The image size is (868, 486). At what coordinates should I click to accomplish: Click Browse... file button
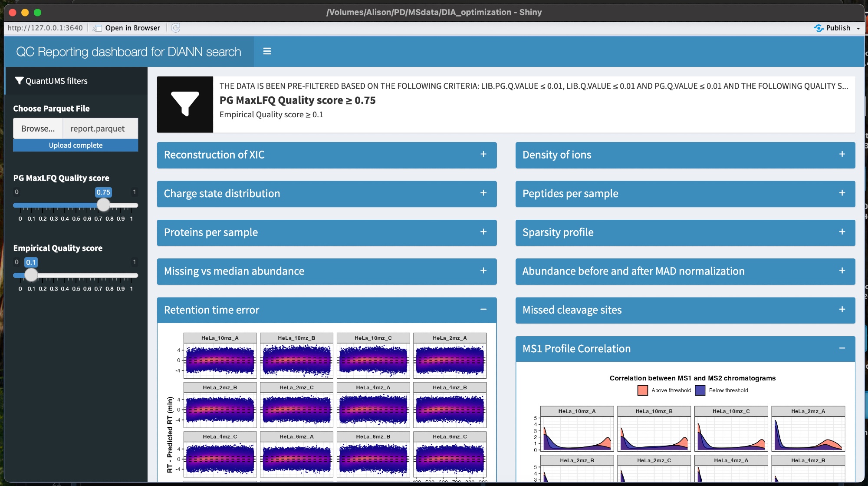click(38, 129)
